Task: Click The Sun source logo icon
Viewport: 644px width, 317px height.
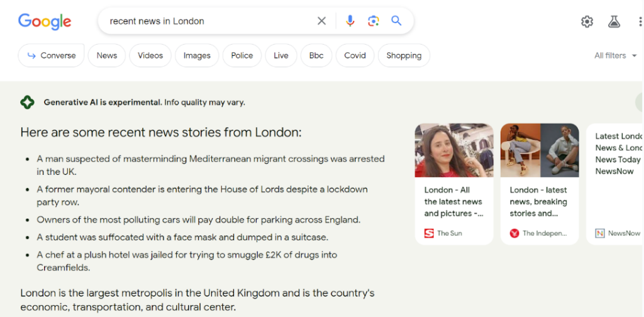Action: [429, 233]
